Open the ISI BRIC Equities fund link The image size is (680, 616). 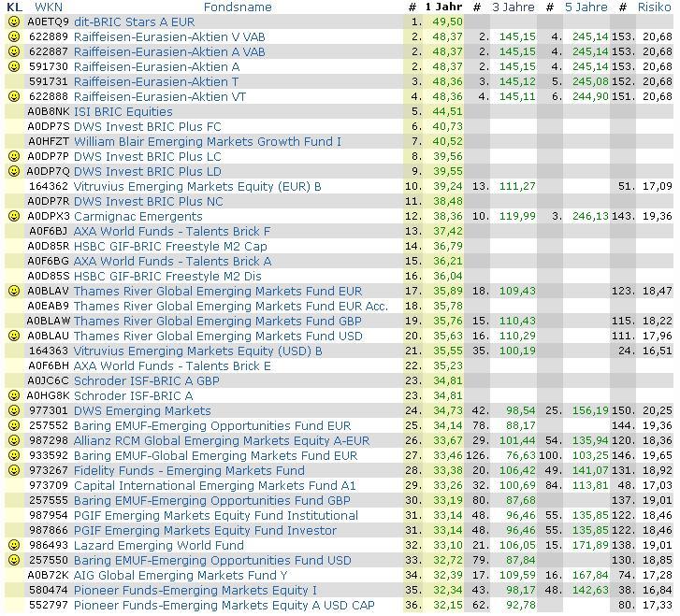(123, 111)
